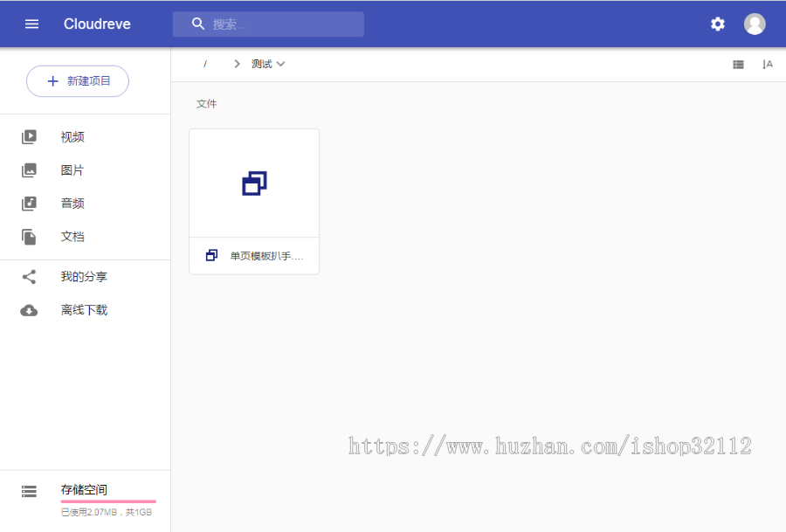Click the 文件 section heading
This screenshot has height=532, width=786.
coord(206,104)
